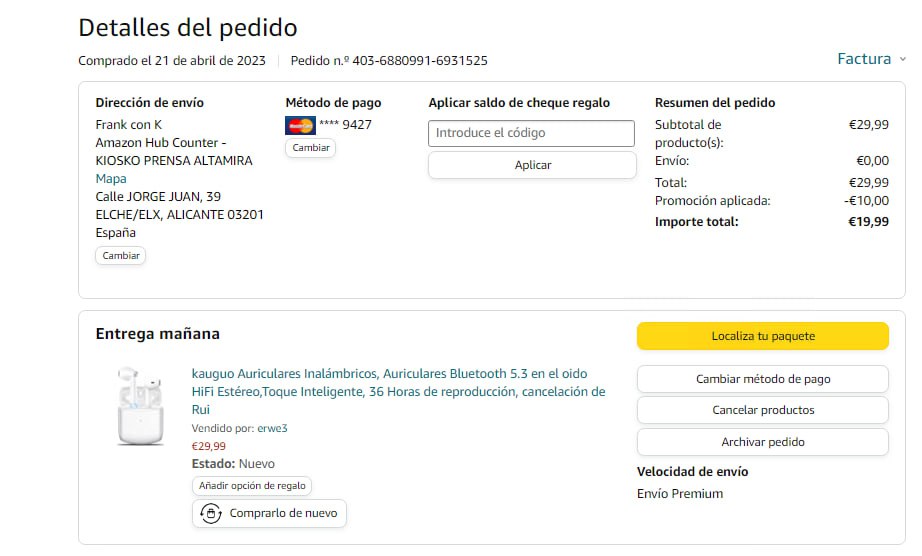922x556 pixels.
Task: Visit seller erwe3 page
Action: (x=272, y=429)
